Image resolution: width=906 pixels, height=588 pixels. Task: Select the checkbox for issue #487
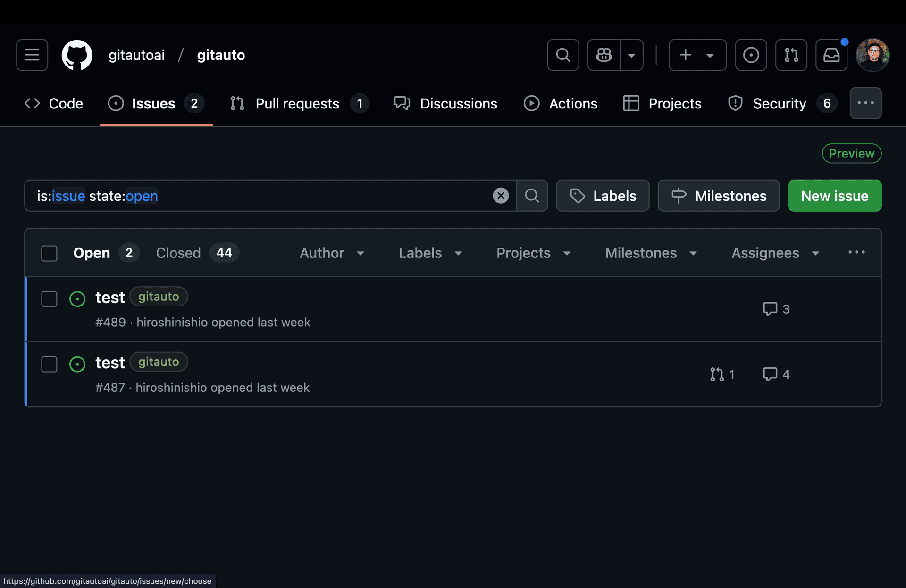click(49, 364)
